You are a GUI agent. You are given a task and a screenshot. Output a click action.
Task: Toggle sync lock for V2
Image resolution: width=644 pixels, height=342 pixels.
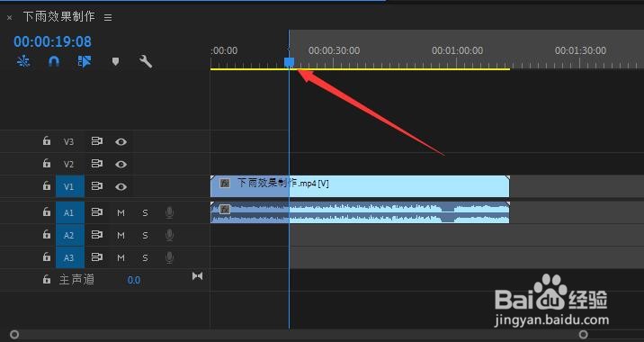(x=97, y=164)
